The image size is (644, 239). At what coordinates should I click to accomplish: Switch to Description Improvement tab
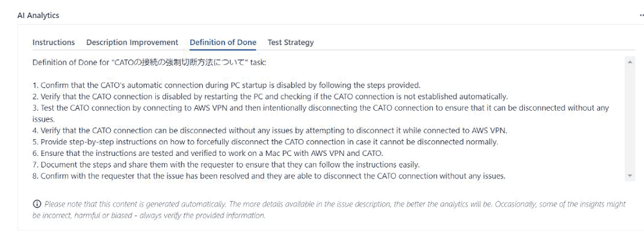click(x=132, y=43)
